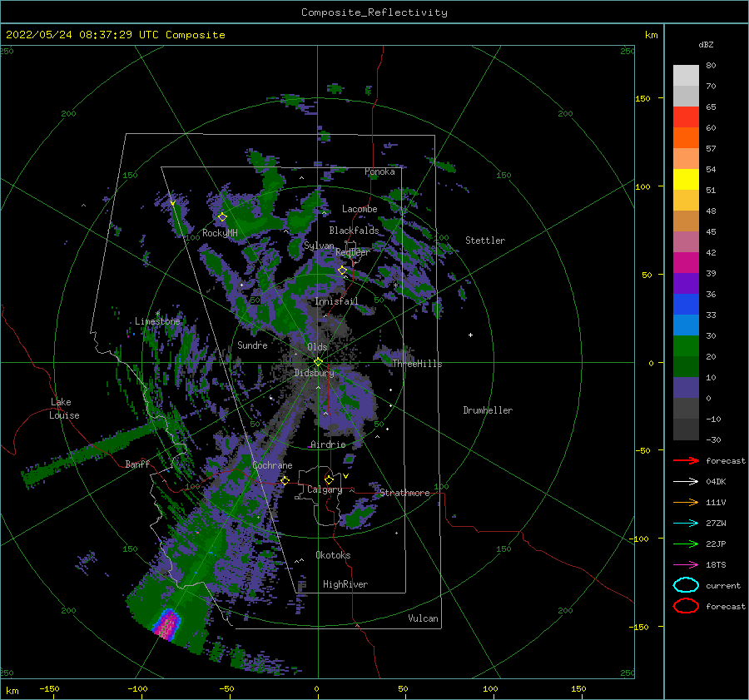This screenshot has width=749, height=700.
Task: Click the magenta storm cell in southwest
Action: click(x=167, y=625)
